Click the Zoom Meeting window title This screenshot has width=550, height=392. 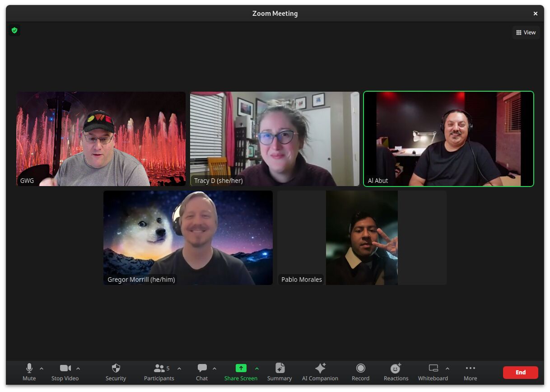(275, 14)
